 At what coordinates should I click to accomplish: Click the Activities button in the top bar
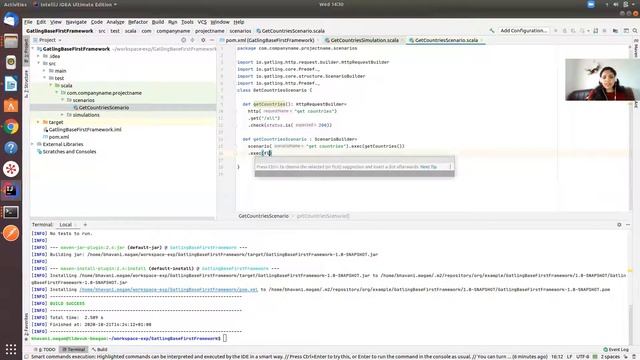[x=15, y=4]
